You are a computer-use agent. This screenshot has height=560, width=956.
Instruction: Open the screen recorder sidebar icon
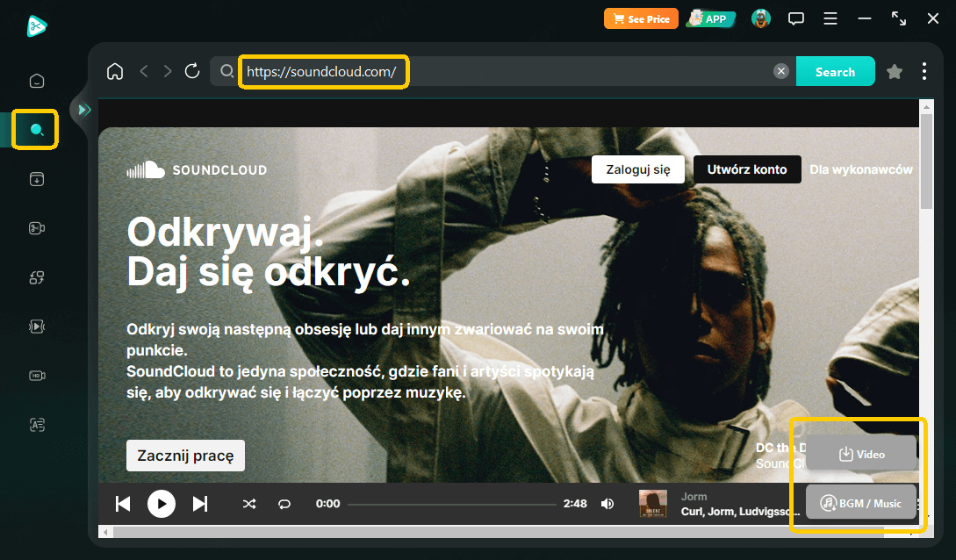[x=37, y=228]
